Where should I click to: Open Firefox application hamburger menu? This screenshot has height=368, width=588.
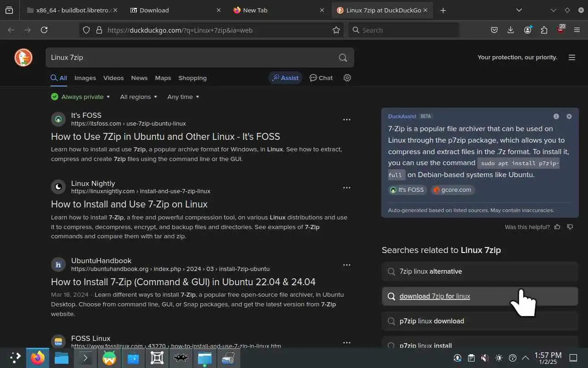[x=577, y=30]
